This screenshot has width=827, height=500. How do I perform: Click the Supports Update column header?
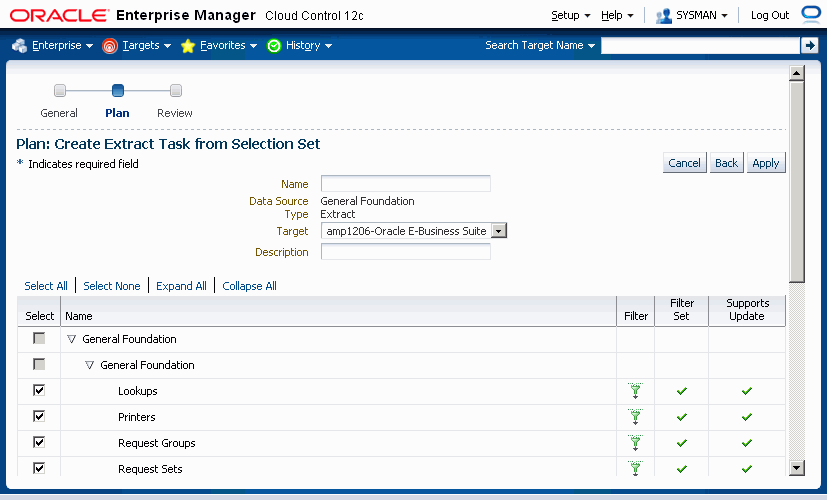[747, 310]
